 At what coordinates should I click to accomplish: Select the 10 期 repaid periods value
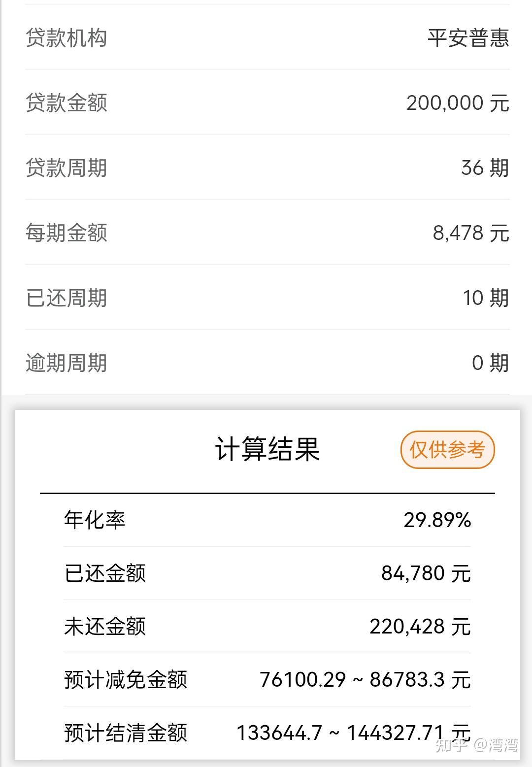485,298
